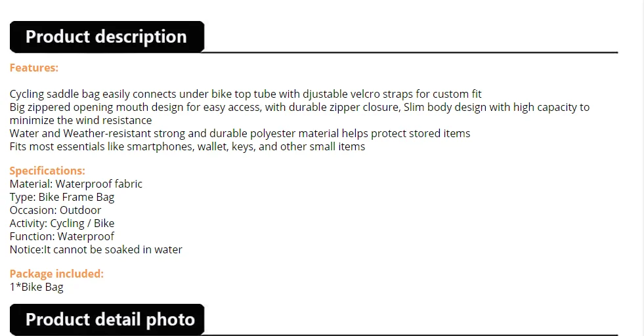Click the orange Package included: label
This screenshot has height=336, width=644.
pyautogui.click(x=56, y=274)
